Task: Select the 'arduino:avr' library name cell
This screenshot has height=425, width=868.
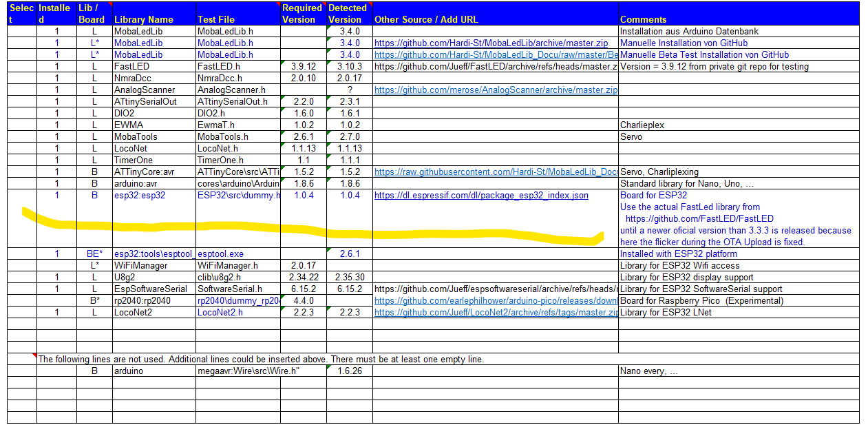Action: click(154, 184)
